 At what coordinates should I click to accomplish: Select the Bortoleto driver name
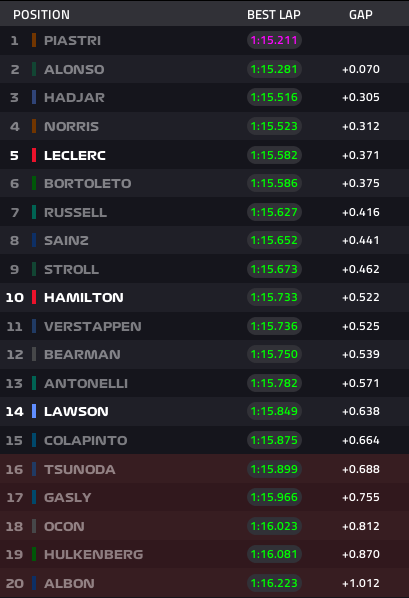coord(88,183)
